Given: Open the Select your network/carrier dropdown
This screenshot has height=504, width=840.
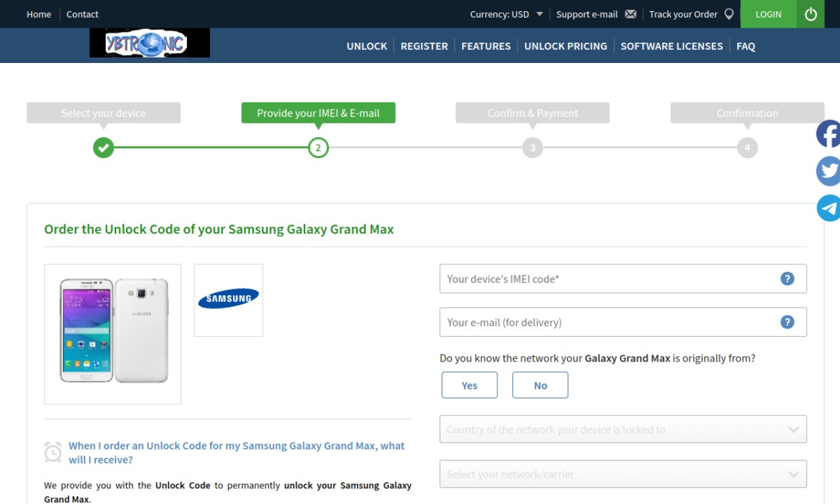Looking at the screenshot, I should [x=623, y=474].
